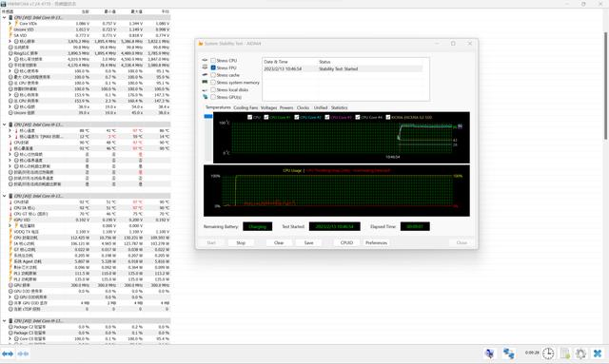Viewport: 609px width, 364px height.
Task: Reset the elapsed time clock icon
Action: tap(548, 354)
